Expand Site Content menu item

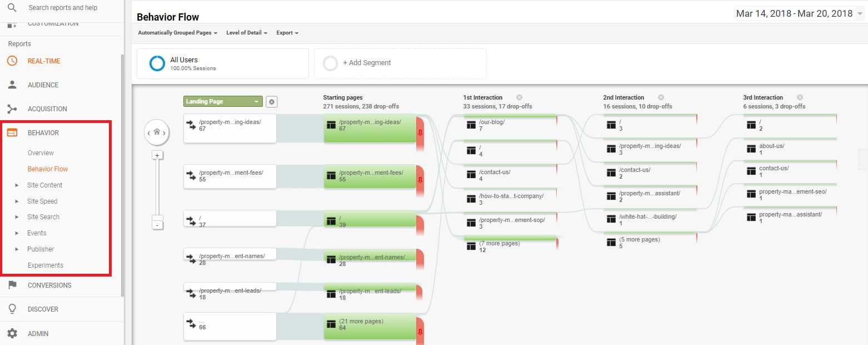tap(44, 185)
